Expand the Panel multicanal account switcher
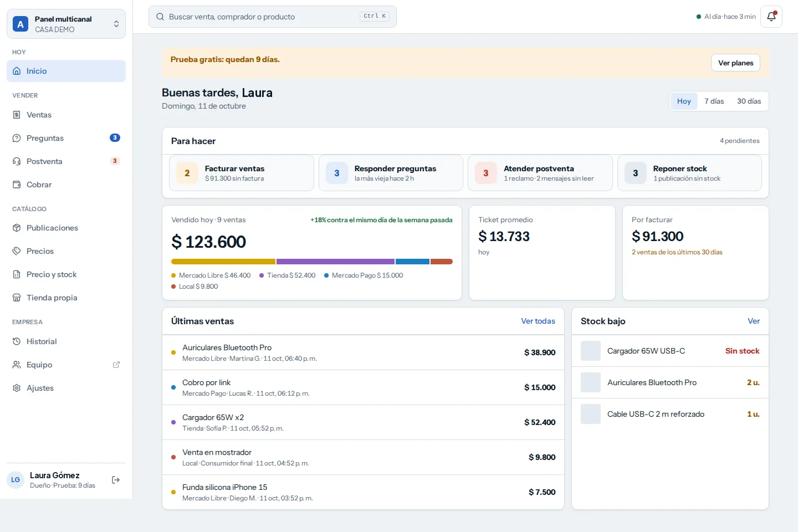 (x=66, y=24)
